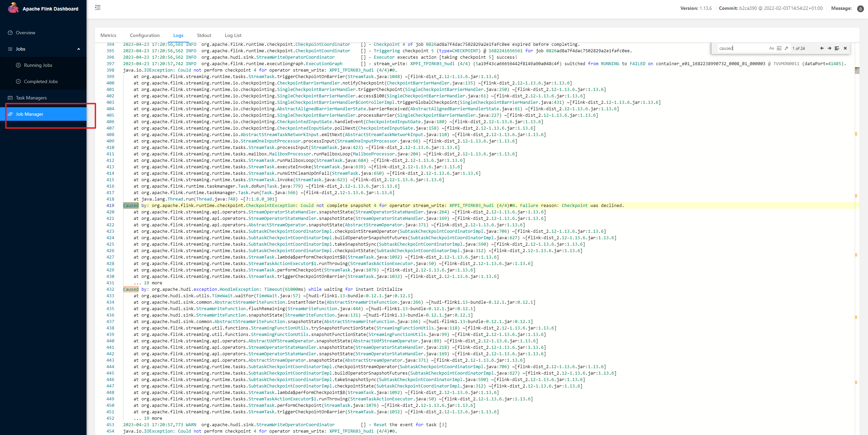Click 'Thread.run' on line 418
Image resolution: width=868 pixels, height=435 pixels.
(x=180, y=199)
